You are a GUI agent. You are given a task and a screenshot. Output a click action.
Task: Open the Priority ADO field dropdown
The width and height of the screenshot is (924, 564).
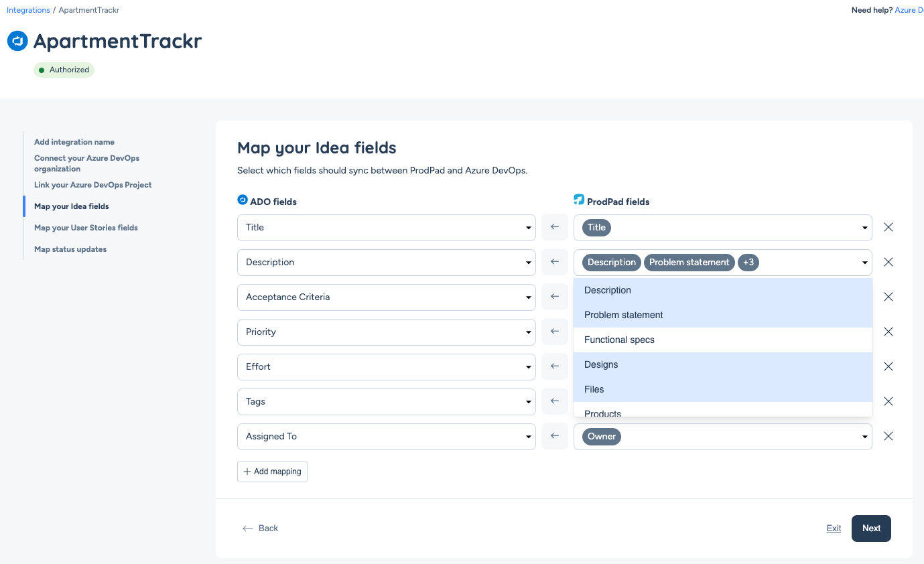pyautogui.click(x=387, y=332)
